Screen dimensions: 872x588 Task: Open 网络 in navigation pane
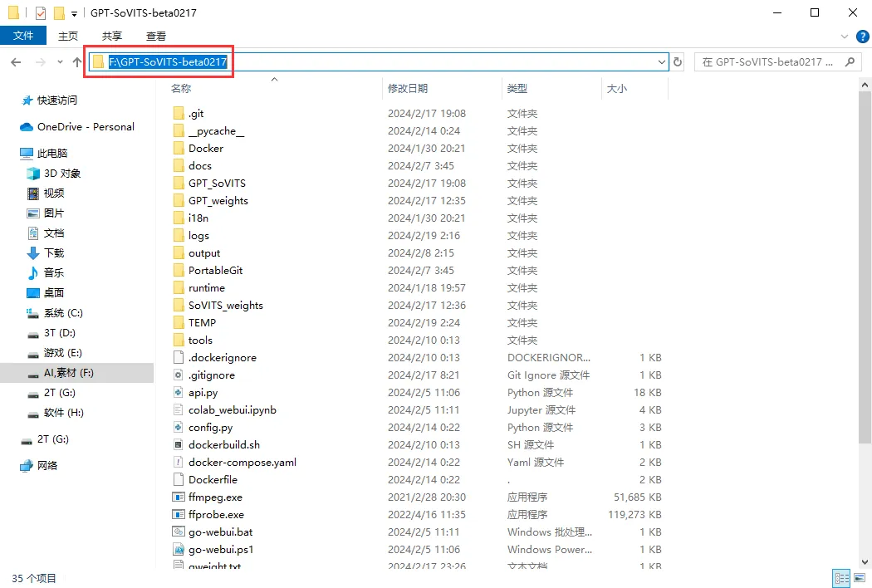(x=38, y=466)
